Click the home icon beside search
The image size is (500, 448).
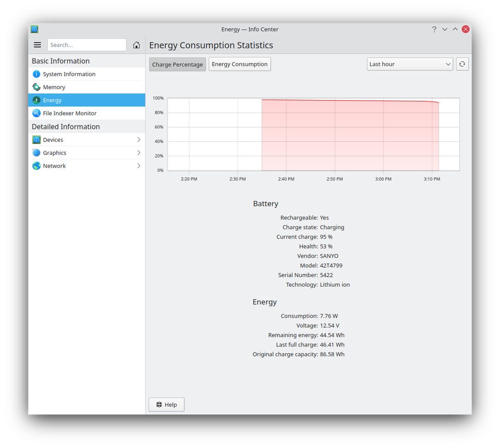(136, 45)
